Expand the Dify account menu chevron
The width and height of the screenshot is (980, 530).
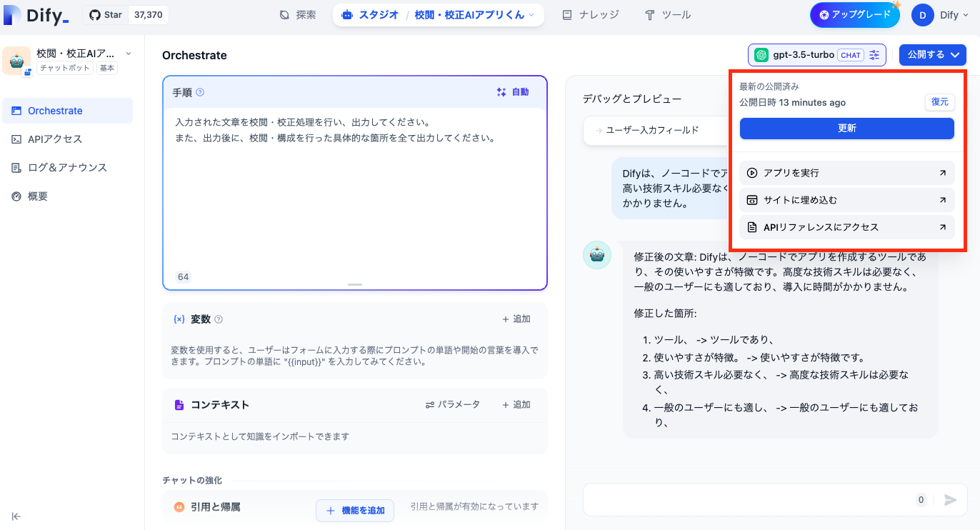click(966, 15)
